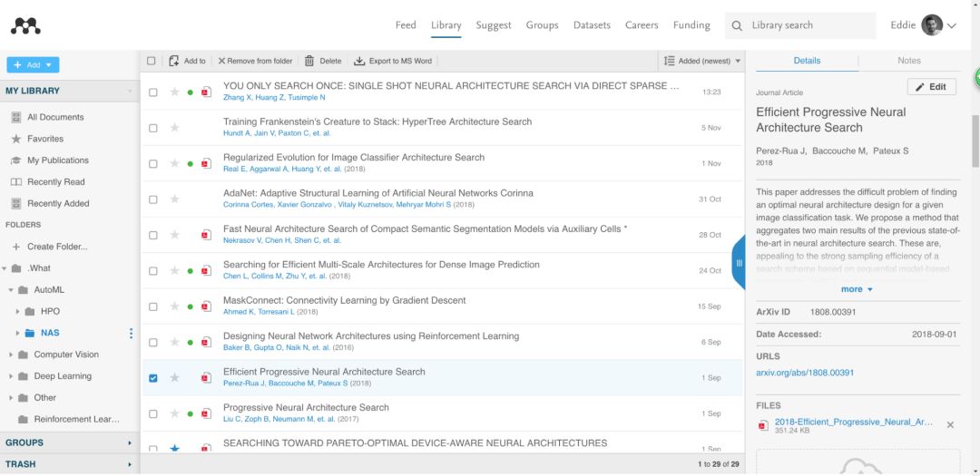Toggle the select-all documents checkbox

[152, 61]
